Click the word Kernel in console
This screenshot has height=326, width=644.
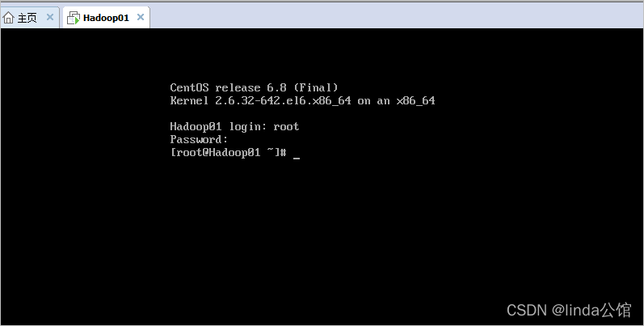pyautogui.click(x=189, y=101)
